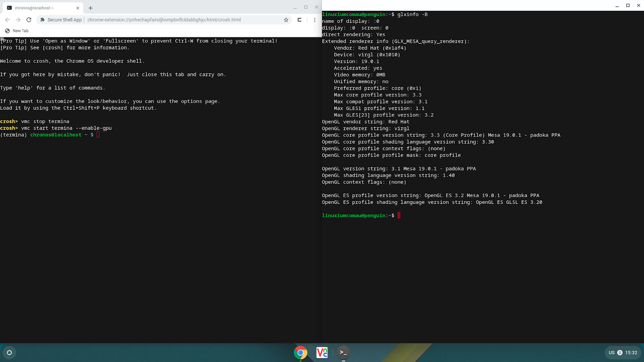
Task: Close the penguin terminal window
Action: click(x=638, y=6)
